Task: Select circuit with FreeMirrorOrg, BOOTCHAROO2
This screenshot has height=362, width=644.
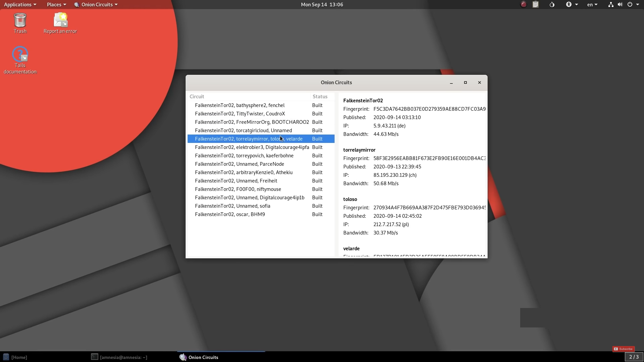Action: coord(261,122)
